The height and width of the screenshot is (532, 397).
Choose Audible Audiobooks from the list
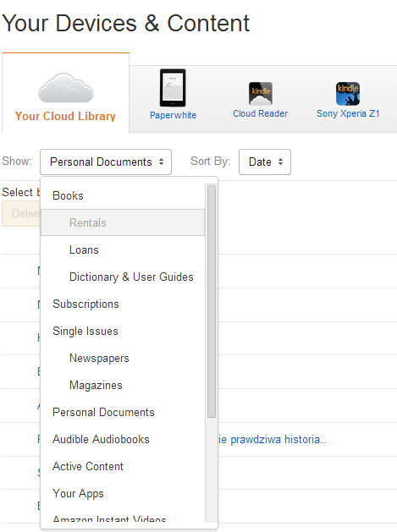coord(123,439)
